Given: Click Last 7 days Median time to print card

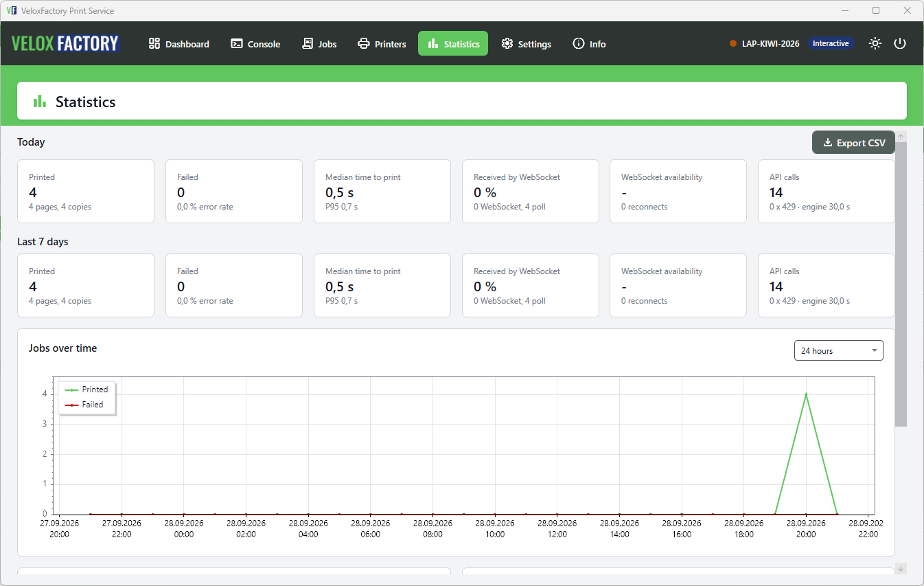Looking at the screenshot, I should (x=382, y=286).
